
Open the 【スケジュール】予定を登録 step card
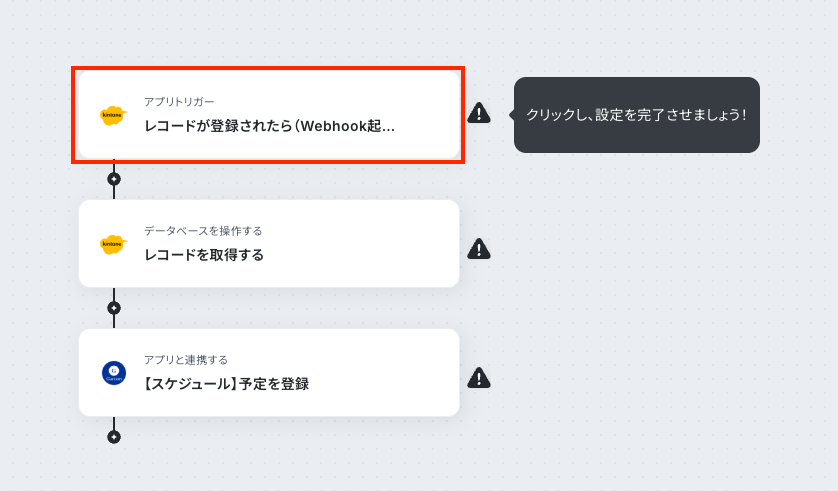coord(269,372)
